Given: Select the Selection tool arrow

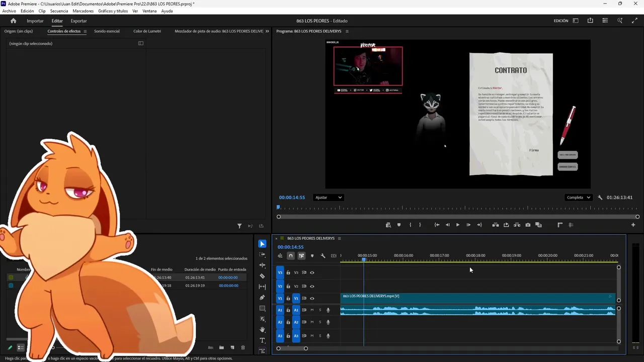Looking at the screenshot, I should point(262,244).
